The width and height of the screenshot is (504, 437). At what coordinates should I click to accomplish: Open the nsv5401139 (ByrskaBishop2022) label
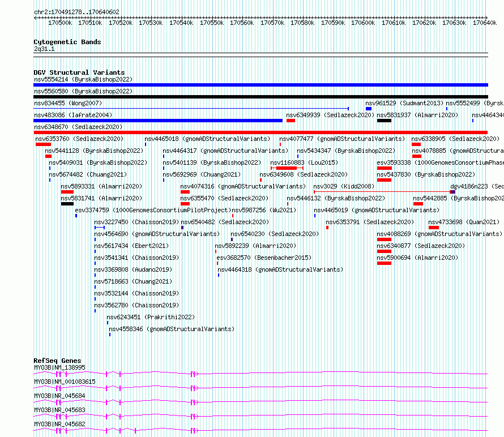(x=212, y=162)
